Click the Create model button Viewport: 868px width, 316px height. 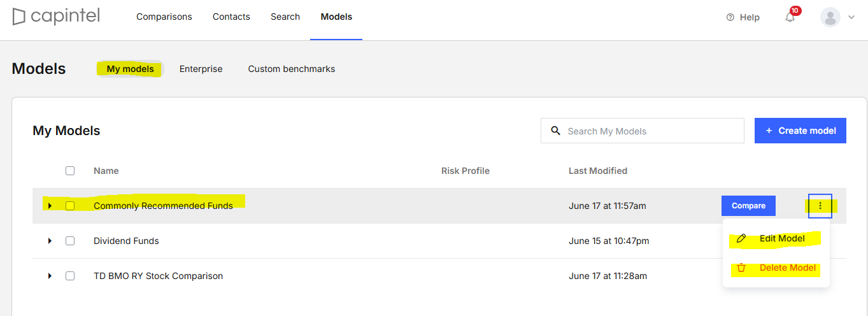click(x=800, y=131)
